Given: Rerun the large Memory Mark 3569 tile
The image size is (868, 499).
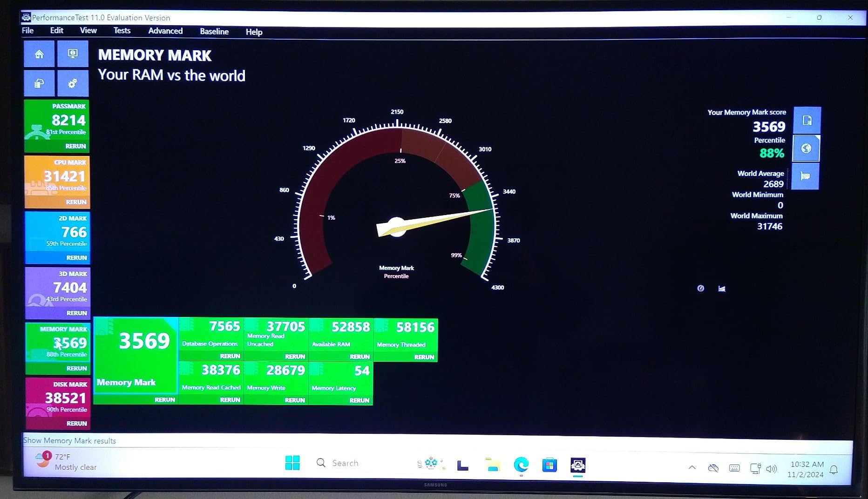Looking at the screenshot, I should (165, 400).
